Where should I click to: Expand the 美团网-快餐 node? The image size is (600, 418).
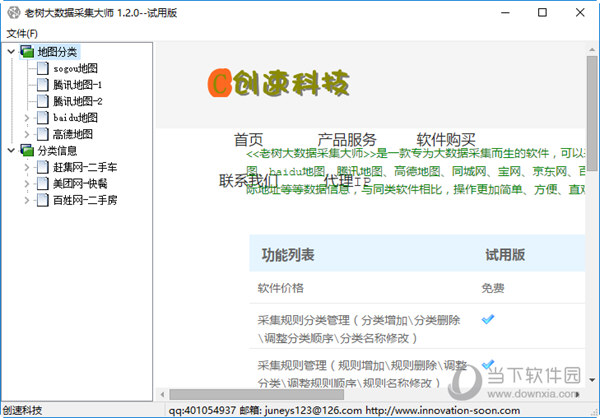point(27,183)
